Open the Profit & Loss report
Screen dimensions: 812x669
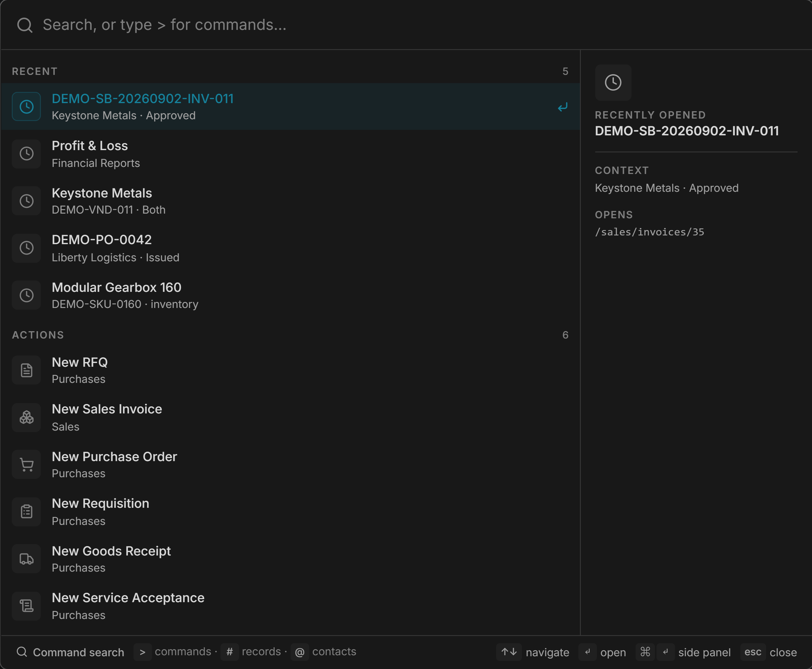290,154
